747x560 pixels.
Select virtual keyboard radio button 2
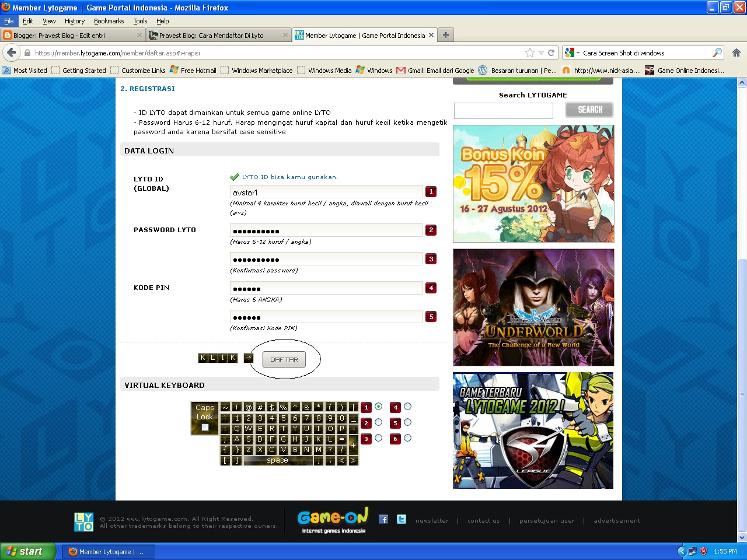pos(378,422)
